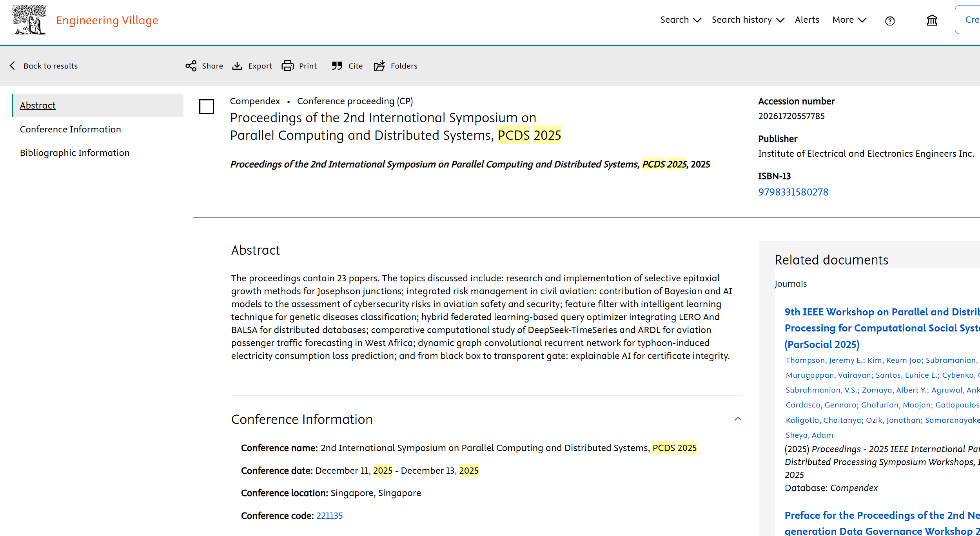Click the Export download icon
980x536 pixels.
(x=237, y=66)
